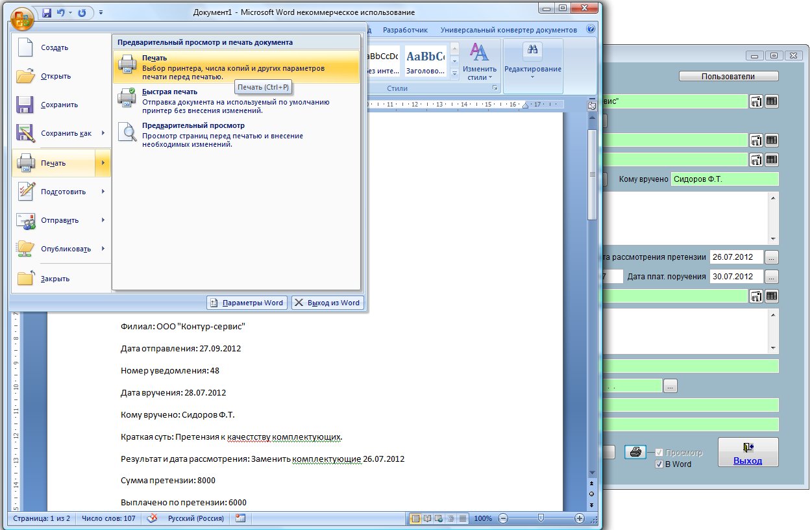The height and width of the screenshot is (530, 812).
Task: Expand the arrow beside Печать in left menu
Action: pyautogui.click(x=103, y=163)
